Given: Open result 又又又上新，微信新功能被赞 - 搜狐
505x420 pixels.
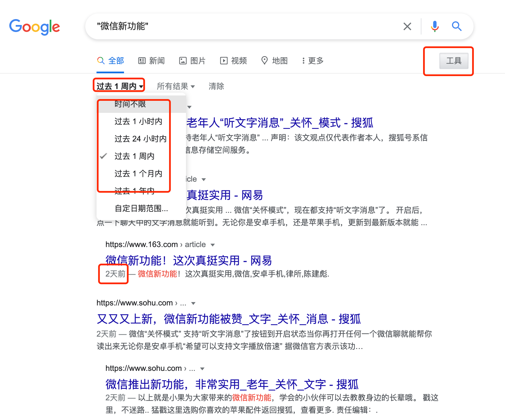Looking at the screenshot, I should 229,319.
